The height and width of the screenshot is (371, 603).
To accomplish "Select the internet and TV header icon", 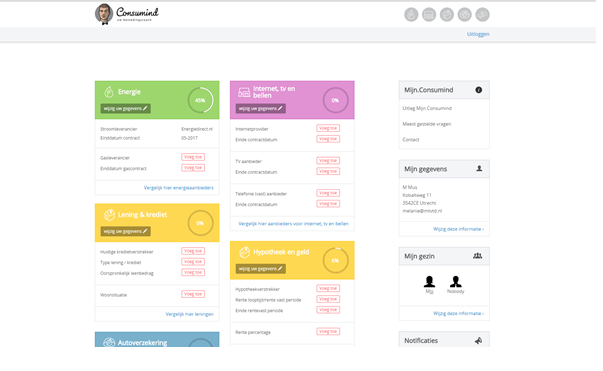I will pos(429,15).
